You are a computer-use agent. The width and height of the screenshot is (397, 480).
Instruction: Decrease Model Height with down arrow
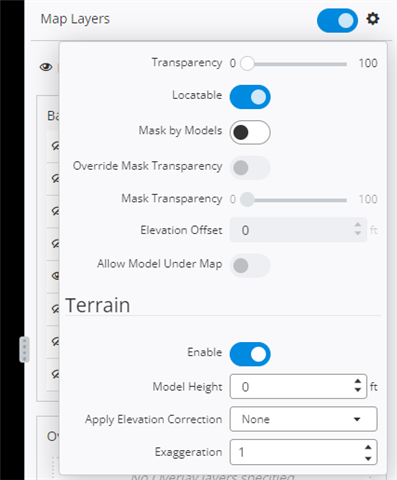358,390
